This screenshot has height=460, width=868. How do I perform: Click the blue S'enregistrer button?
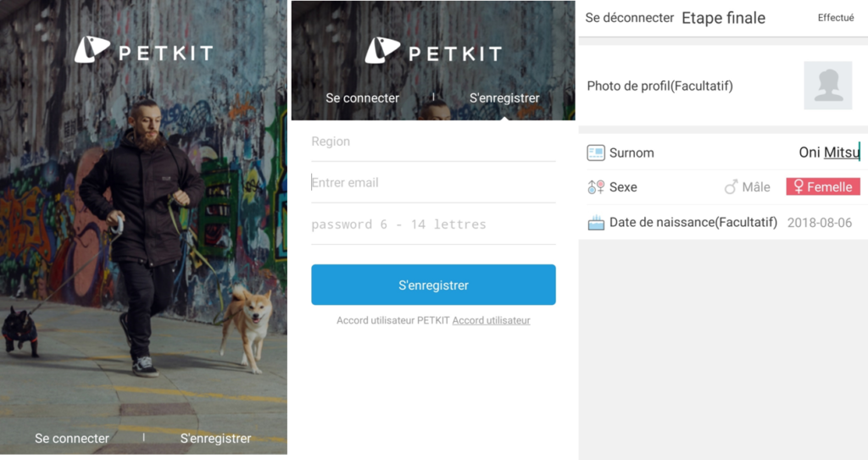(x=433, y=285)
